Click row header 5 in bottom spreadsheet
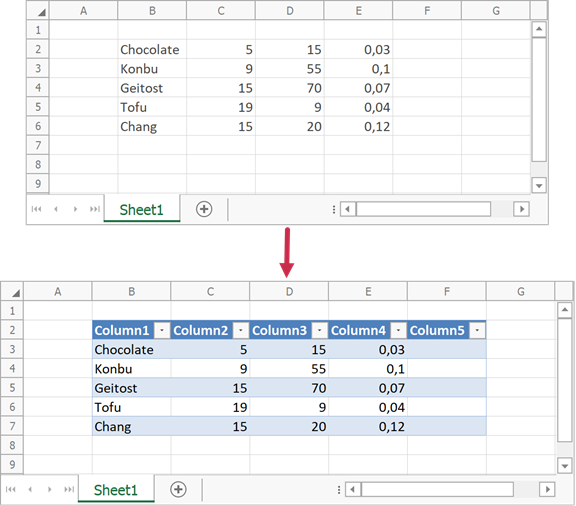Image resolution: width=576 pixels, height=506 pixels. point(12,388)
